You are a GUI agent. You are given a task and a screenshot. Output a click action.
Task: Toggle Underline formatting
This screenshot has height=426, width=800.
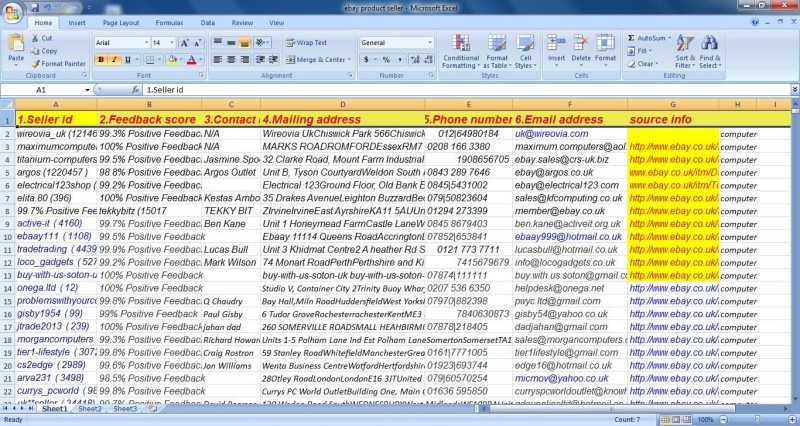pyautogui.click(x=128, y=60)
